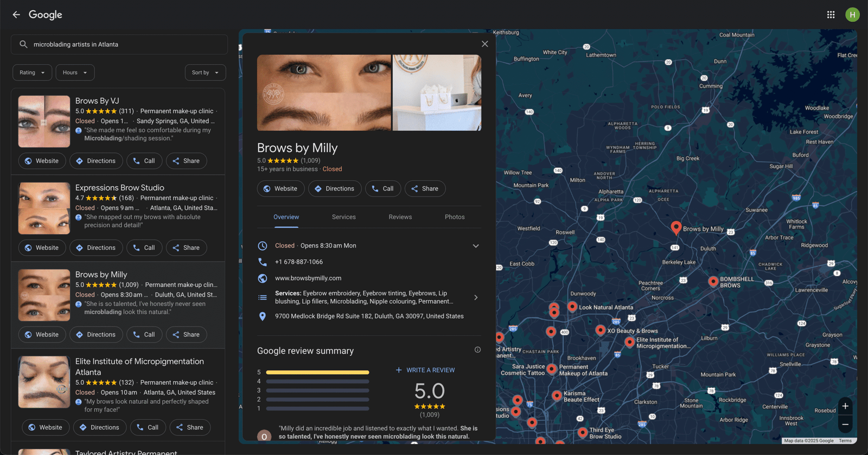Switch to the Photos tab
The height and width of the screenshot is (455, 868).
[x=455, y=217]
